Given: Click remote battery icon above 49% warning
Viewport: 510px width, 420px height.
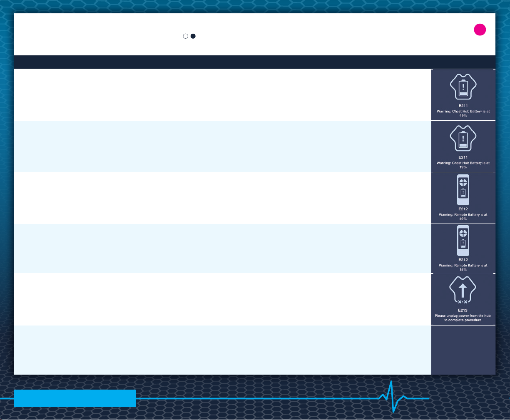Looking at the screenshot, I should click(463, 190).
